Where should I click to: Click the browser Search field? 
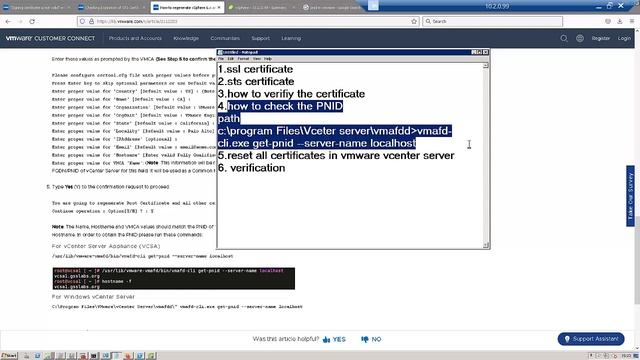tap(492, 21)
